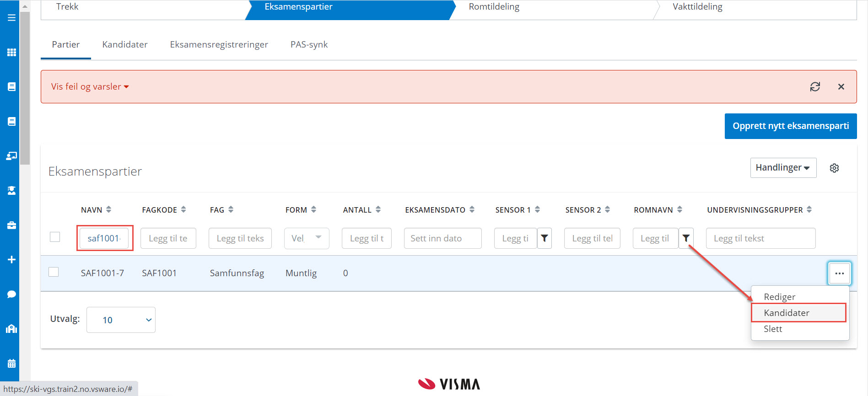Screen dimensions: 868x396
Task: Click the plus icon in sidebar
Action: point(11,259)
